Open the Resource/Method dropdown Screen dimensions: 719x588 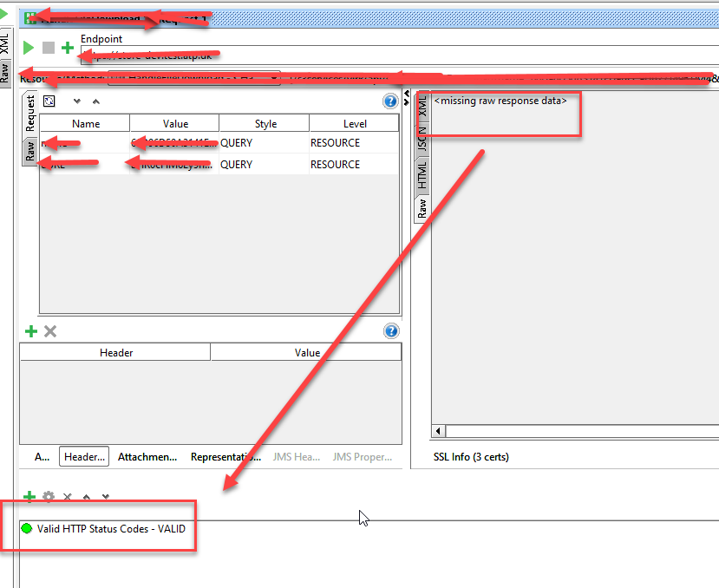pyautogui.click(x=194, y=78)
